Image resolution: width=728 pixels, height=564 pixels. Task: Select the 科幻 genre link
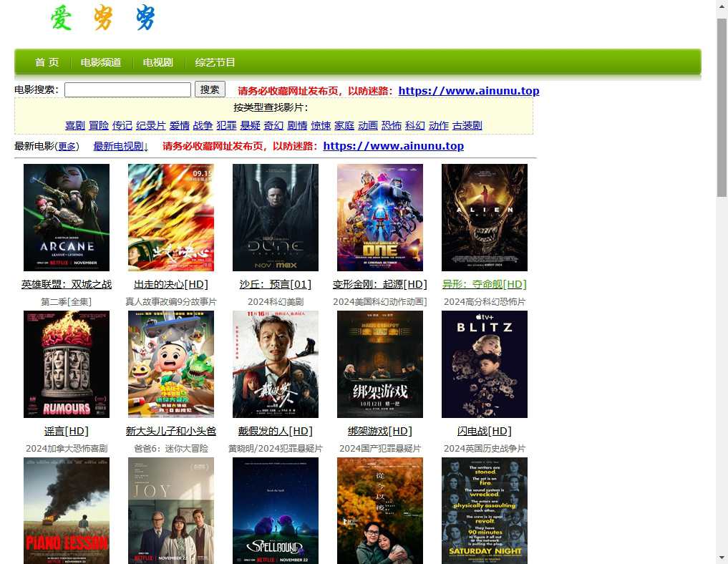415,125
